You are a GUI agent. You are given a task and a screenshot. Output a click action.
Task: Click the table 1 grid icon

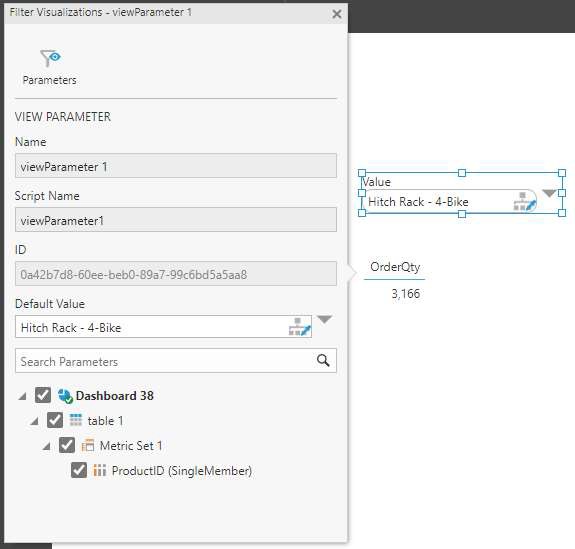pyautogui.click(x=76, y=420)
